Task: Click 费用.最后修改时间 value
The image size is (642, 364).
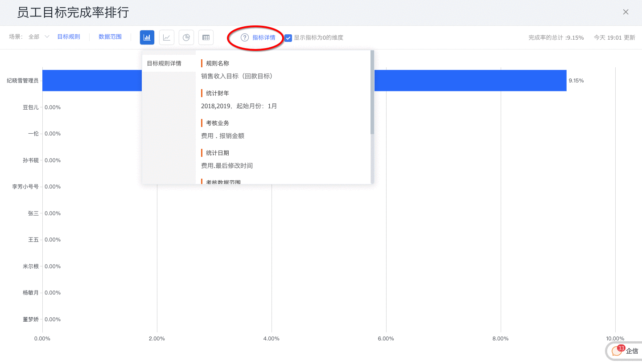Action: point(227,166)
